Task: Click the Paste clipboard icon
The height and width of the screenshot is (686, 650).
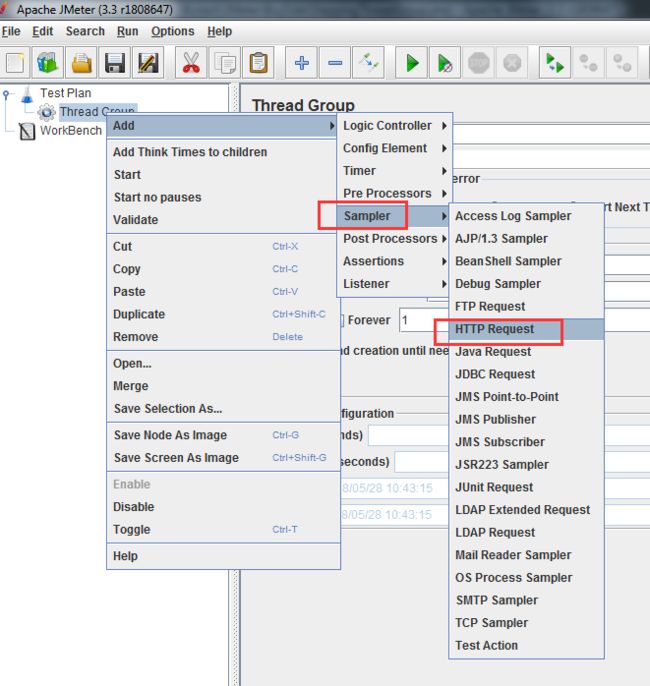Action: click(x=259, y=63)
